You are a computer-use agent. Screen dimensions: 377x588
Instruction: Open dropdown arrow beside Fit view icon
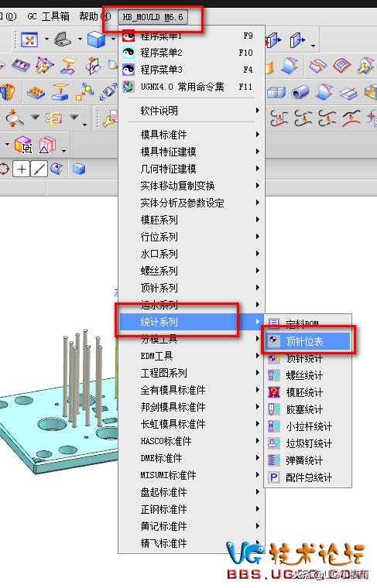tap(46, 39)
